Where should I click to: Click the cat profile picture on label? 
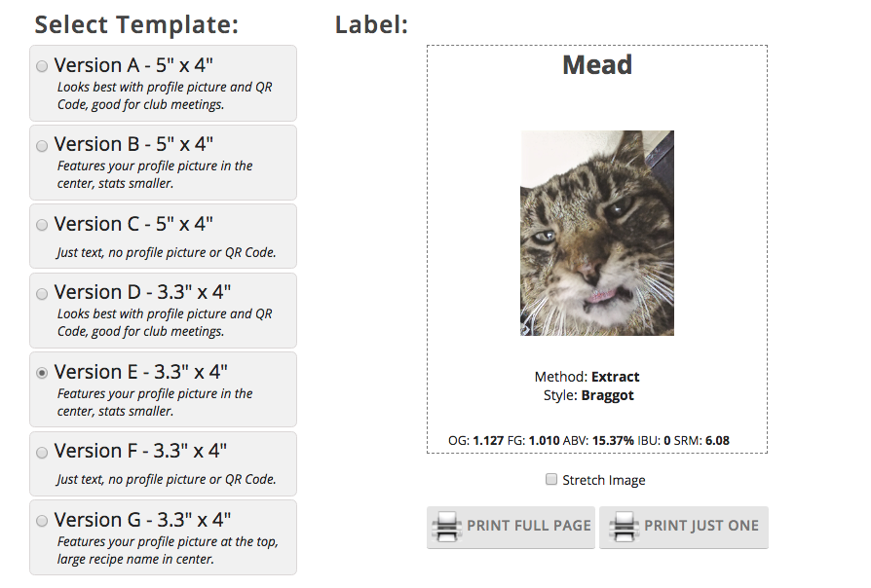[597, 234]
